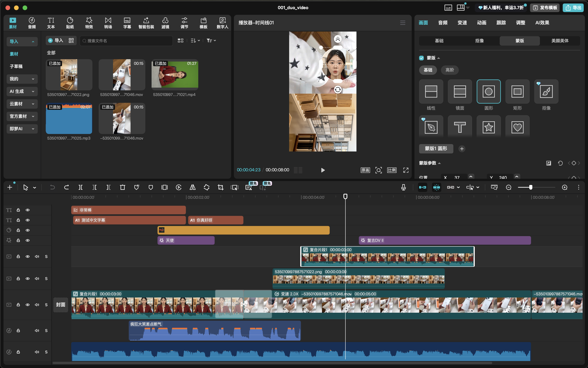Choose the text mask shape
The image size is (588, 368).
(x=460, y=127)
